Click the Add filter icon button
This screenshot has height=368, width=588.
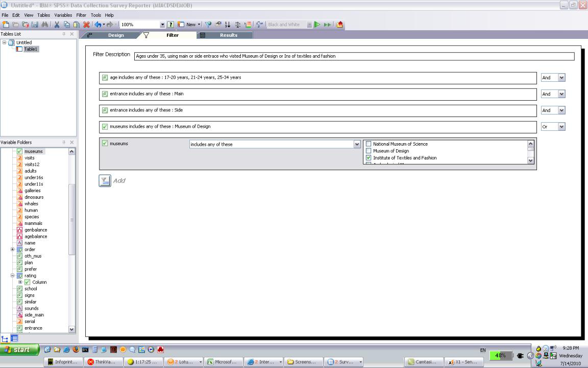105,180
